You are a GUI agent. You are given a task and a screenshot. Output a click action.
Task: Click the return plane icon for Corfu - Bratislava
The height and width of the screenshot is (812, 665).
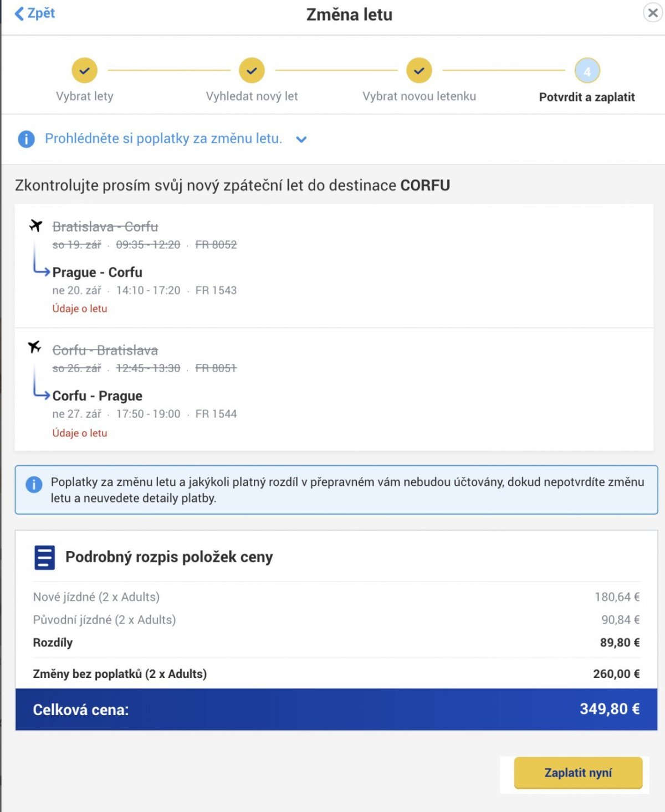click(x=35, y=347)
